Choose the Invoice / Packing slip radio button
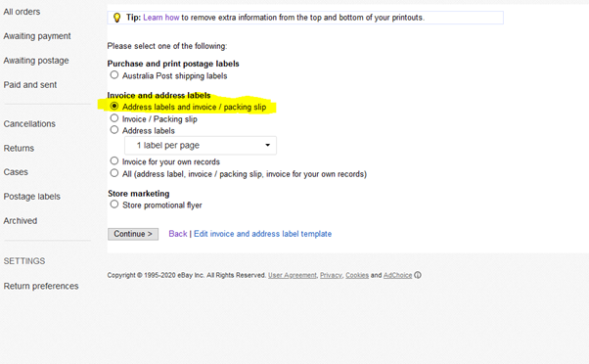Screen dimensions: 589x364 point(114,118)
